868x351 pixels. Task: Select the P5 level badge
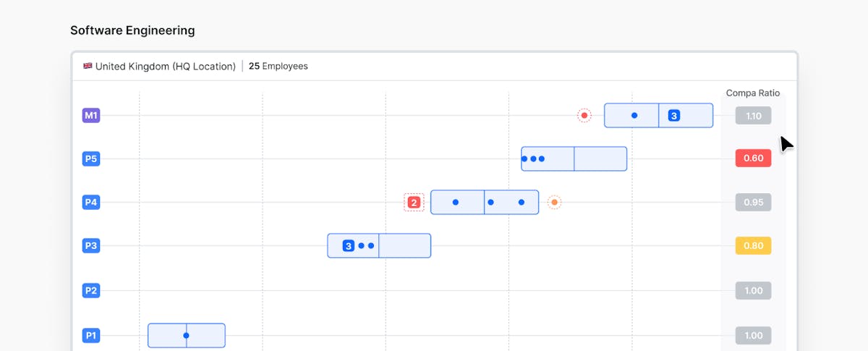click(x=91, y=158)
